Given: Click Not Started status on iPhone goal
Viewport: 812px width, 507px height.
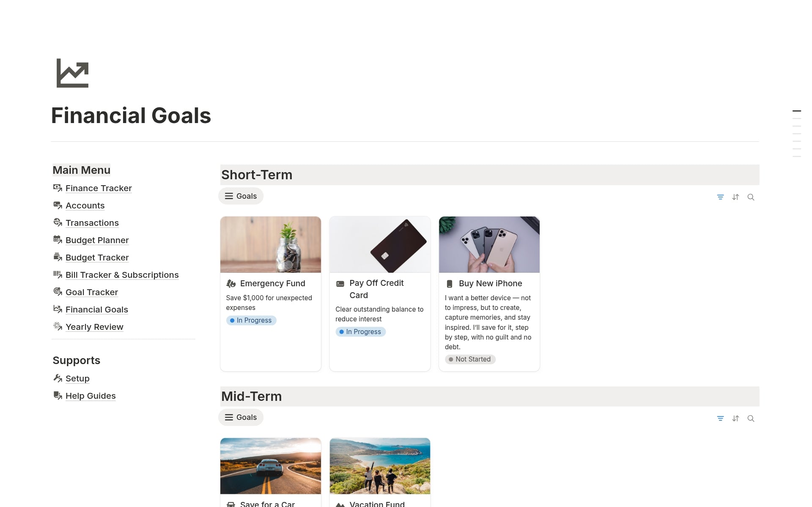Looking at the screenshot, I should click(470, 359).
